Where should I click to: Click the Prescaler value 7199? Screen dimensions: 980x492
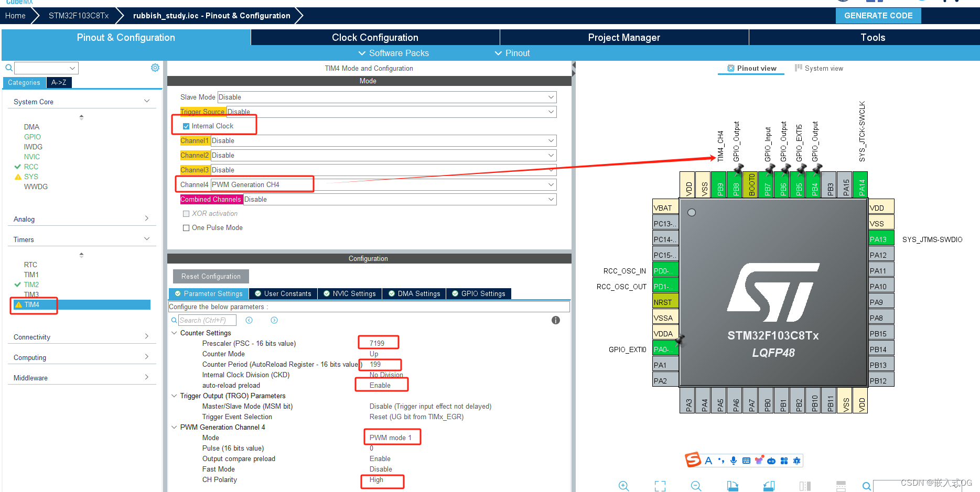[x=377, y=343]
